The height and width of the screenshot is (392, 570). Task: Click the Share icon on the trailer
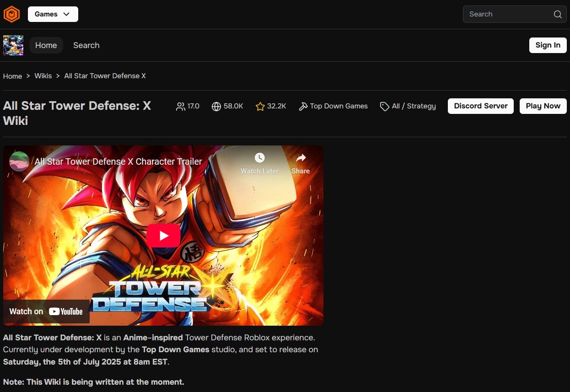300,157
